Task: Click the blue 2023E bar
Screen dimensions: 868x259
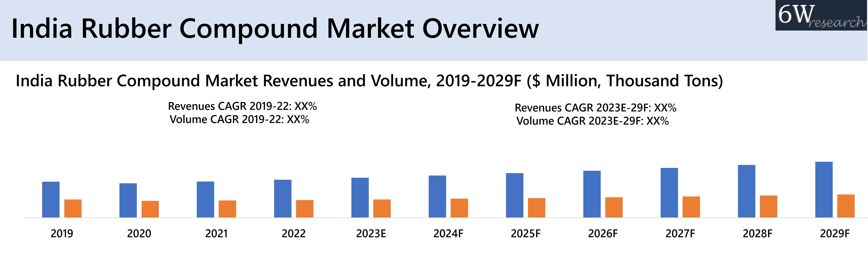Action: coord(360,197)
